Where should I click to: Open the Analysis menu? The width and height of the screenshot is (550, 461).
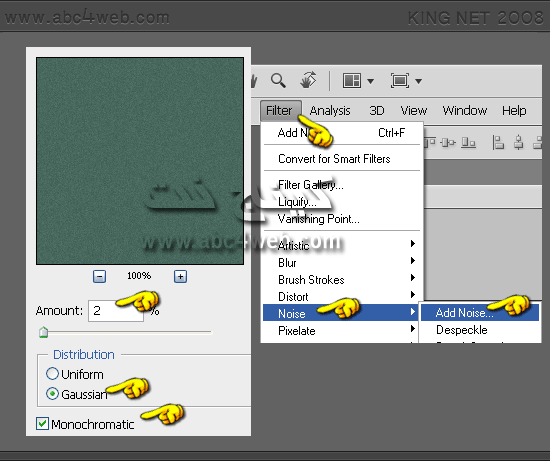click(330, 111)
